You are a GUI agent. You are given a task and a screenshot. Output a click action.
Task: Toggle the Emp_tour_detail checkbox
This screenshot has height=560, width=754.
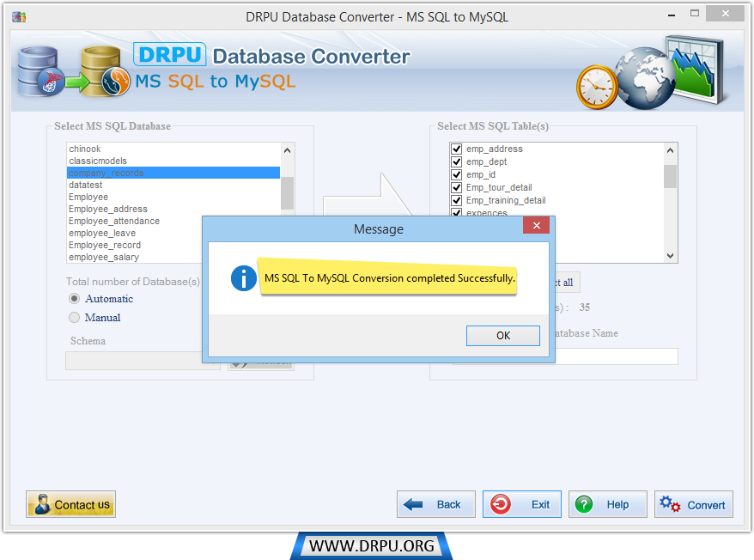pyautogui.click(x=456, y=187)
